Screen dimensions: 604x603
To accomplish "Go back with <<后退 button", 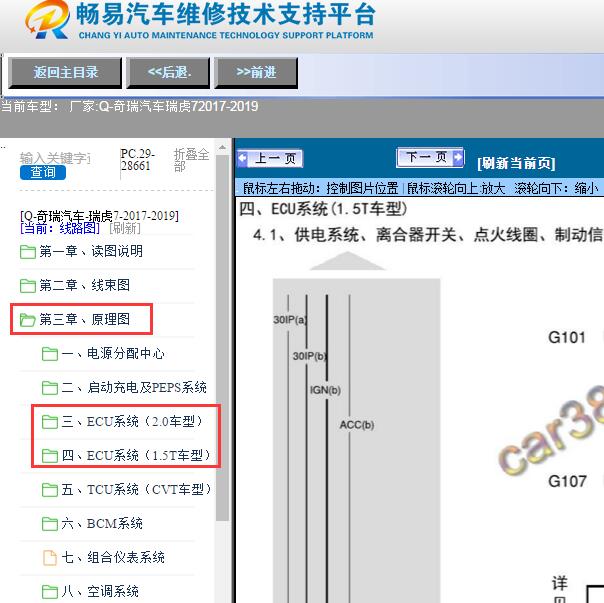I will tap(168, 73).
